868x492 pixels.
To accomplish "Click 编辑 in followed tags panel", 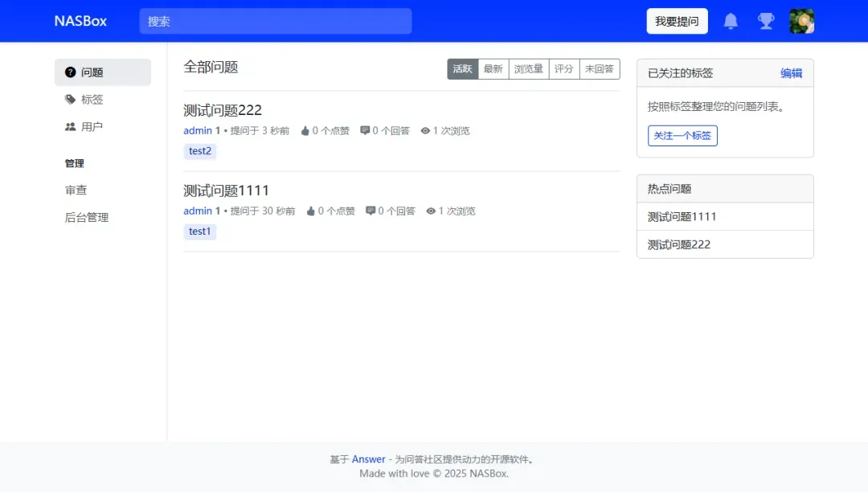I will coord(791,73).
